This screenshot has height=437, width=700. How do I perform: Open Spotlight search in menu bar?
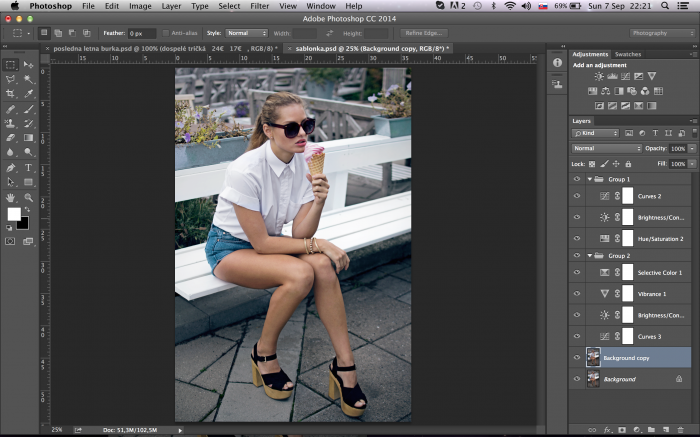tap(665, 6)
